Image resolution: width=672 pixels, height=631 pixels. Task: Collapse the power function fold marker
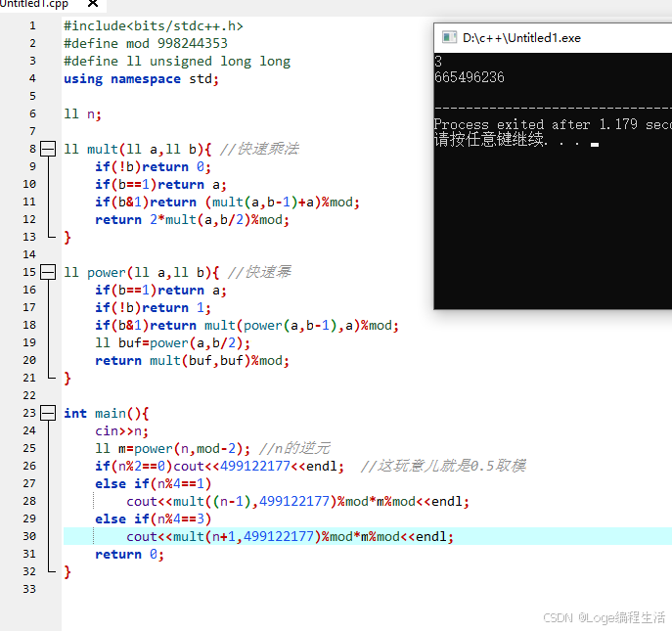click(x=48, y=272)
